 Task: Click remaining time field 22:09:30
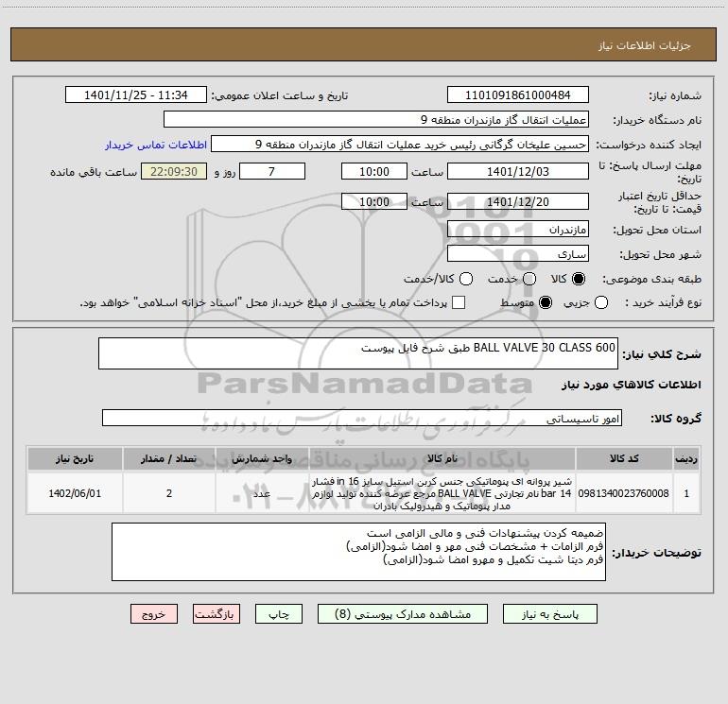[x=174, y=171]
